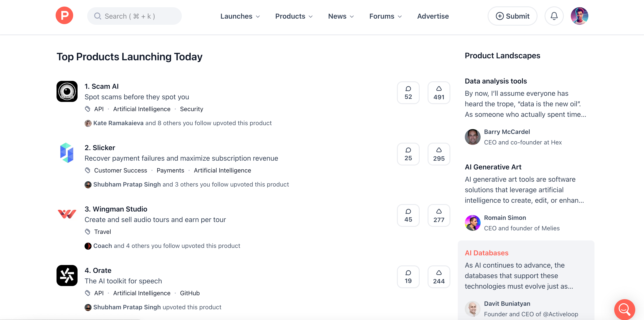Click Barry McCardel's profile photo
The height and width of the screenshot is (320, 644).
point(472,137)
